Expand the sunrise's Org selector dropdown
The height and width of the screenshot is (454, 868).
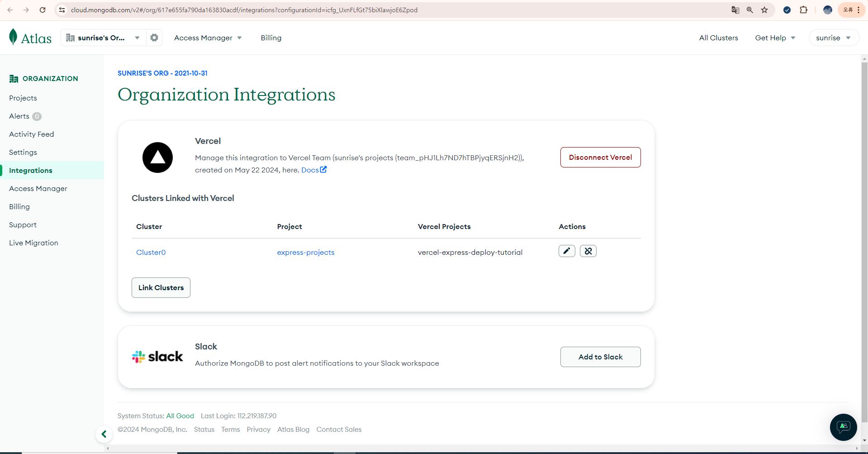103,38
